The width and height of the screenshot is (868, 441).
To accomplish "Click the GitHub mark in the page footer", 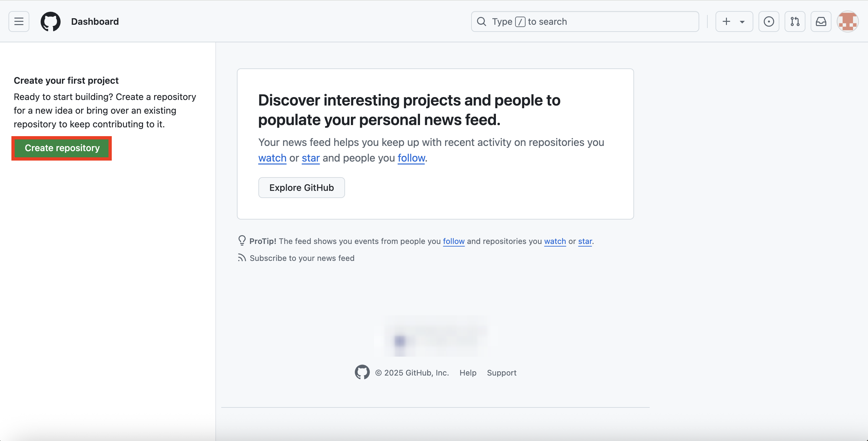I will [362, 372].
